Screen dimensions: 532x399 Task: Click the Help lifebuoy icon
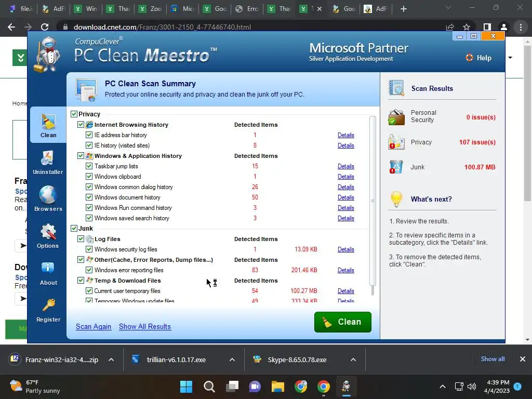pos(469,58)
